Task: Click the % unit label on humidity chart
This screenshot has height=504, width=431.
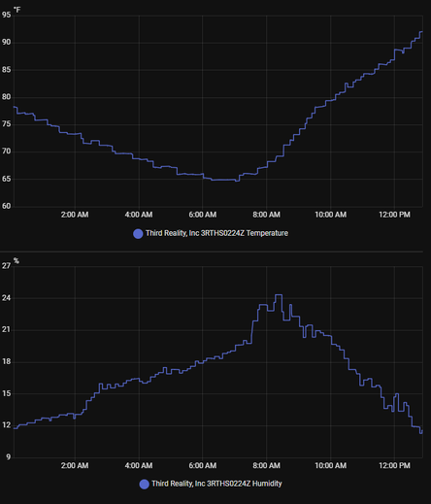Action: click(17, 260)
